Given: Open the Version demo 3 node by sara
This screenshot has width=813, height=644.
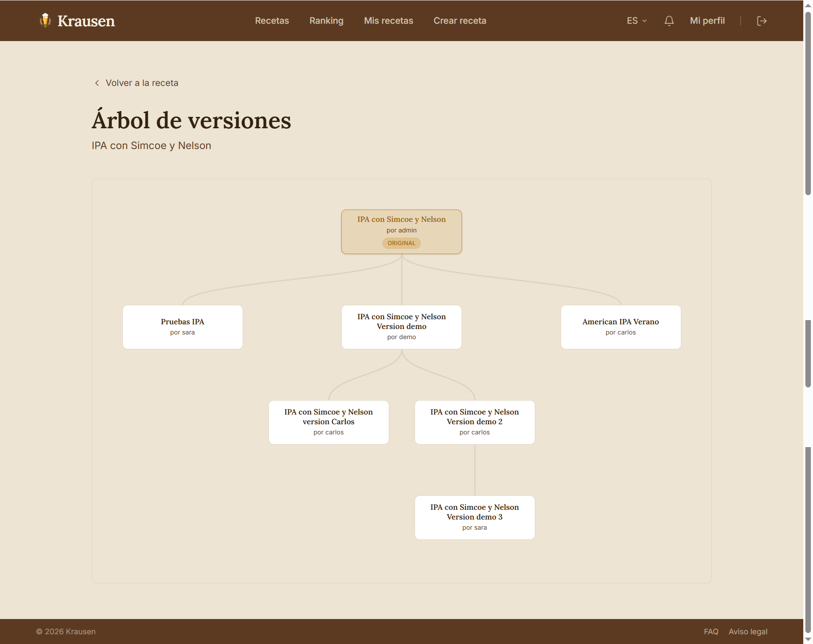Looking at the screenshot, I should click(475, 517).
